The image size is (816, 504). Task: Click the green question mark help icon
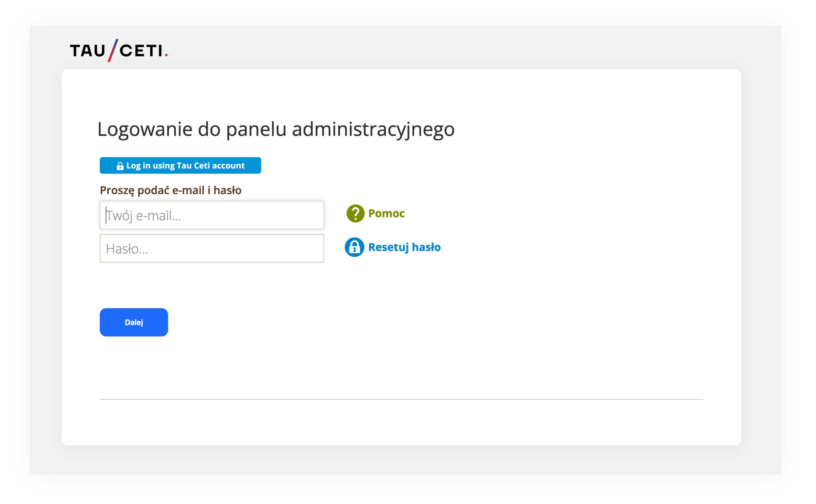pyautogui.click(x=355, y=214)
